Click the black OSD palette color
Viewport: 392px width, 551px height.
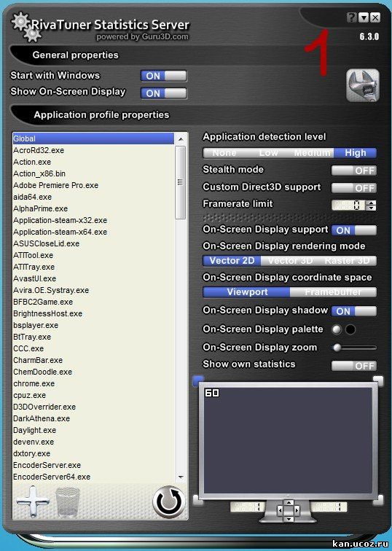click(350, 329)
